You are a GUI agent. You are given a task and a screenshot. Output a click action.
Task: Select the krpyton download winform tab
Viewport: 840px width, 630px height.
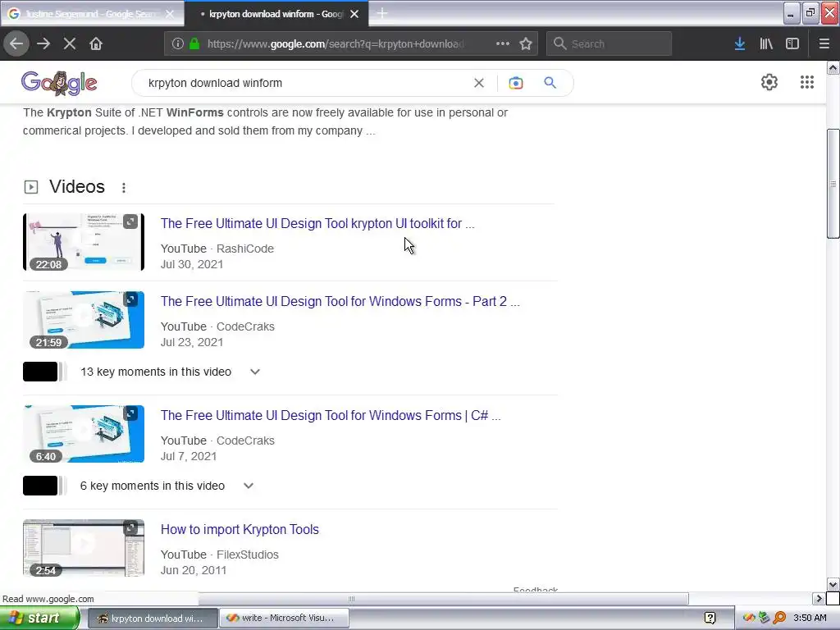[276, 14]
